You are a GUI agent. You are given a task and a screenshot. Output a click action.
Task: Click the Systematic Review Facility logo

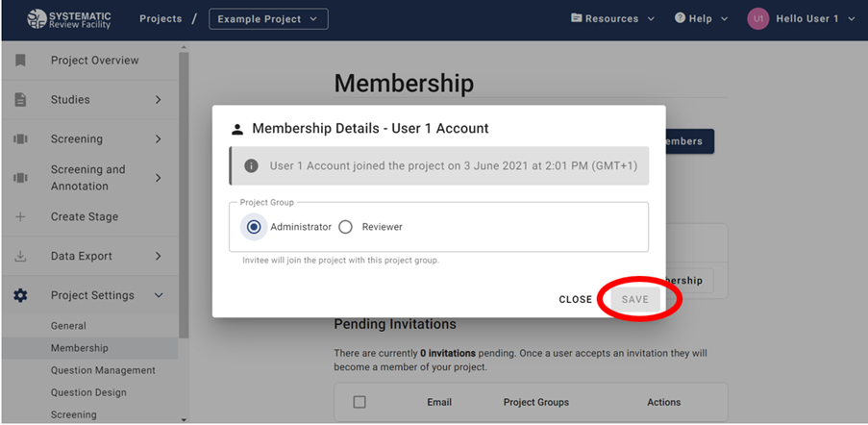tap(69, 19)
